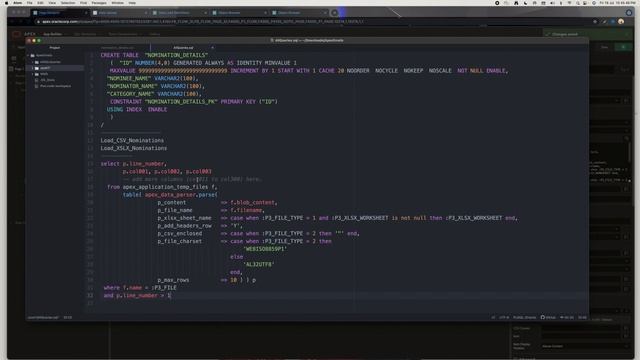Click the where f.name = :P3_FILE line
This screenshot has height=360, width=640.
(x=140, y=288)
